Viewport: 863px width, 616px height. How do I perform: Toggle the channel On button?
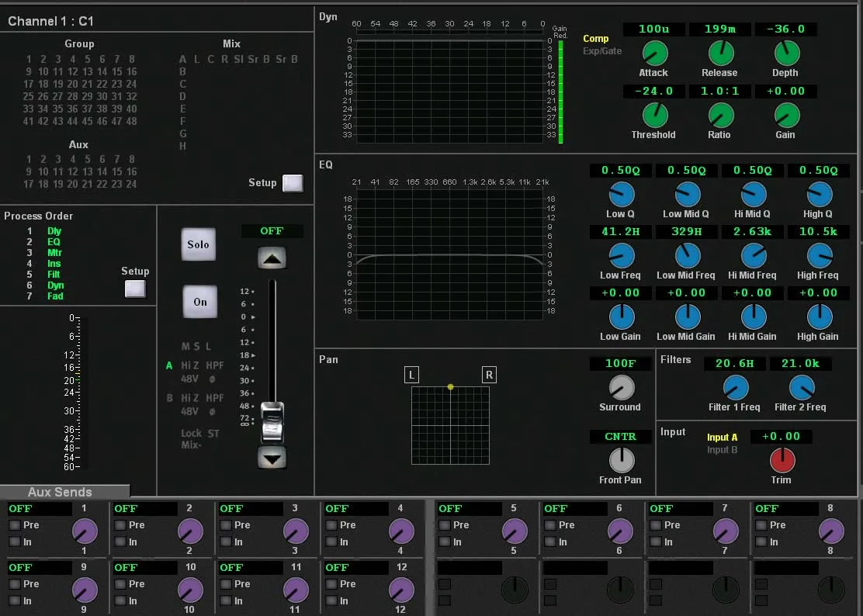coord(199,301)
